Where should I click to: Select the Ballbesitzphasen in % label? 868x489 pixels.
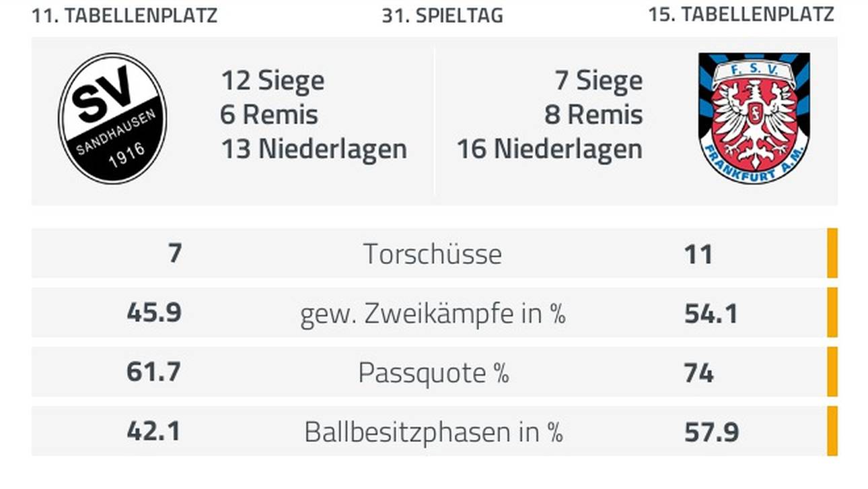[x=433, y=432]
